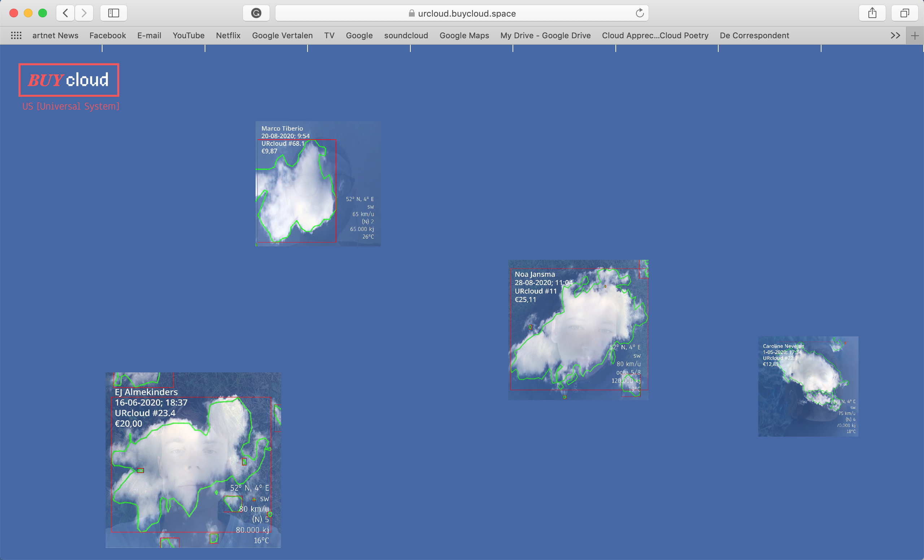Toggle the Safari sidebar button

114,13
